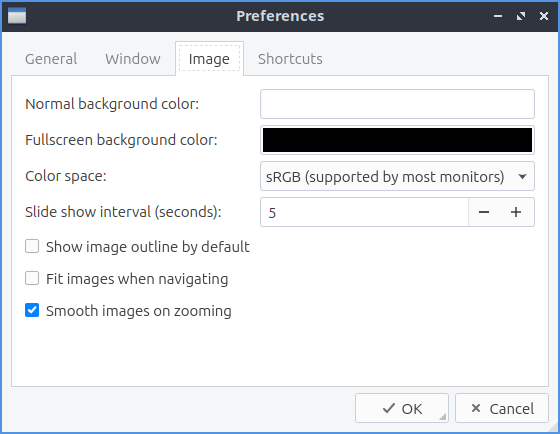
Task: Tick the Fit images when navigating checkbox
Action: click(32, 278)
